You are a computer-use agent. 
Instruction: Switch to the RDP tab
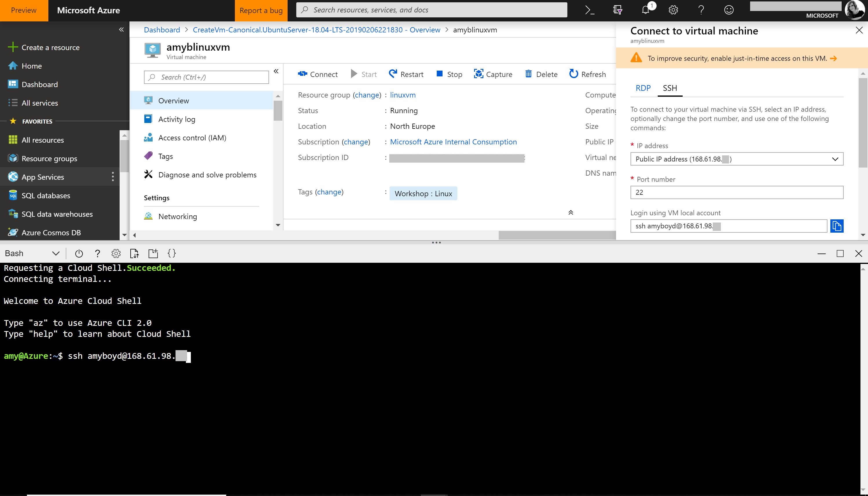[x=643, y=88]
